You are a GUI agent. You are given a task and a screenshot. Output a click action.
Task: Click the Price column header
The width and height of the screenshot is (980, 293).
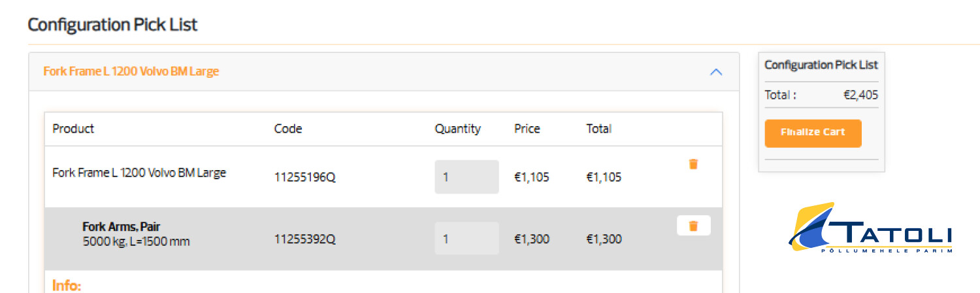(527, 129)
